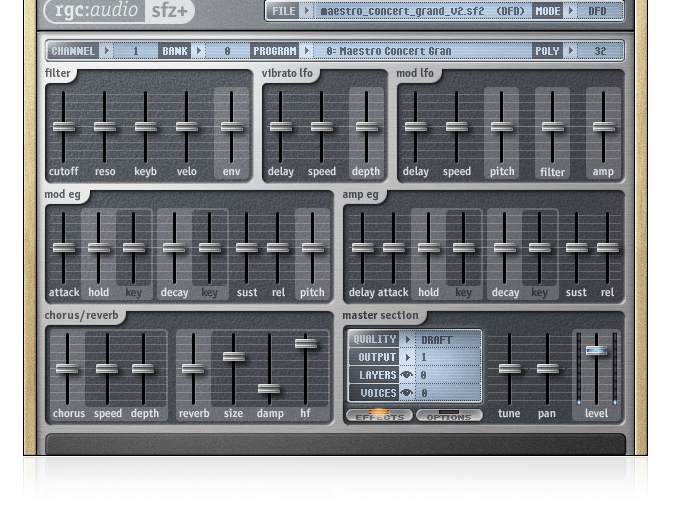The width and height of the screenshot is (674, 508).
Task: Click the mod lfo delay slider handle
Action: click(x=416, y=127)
